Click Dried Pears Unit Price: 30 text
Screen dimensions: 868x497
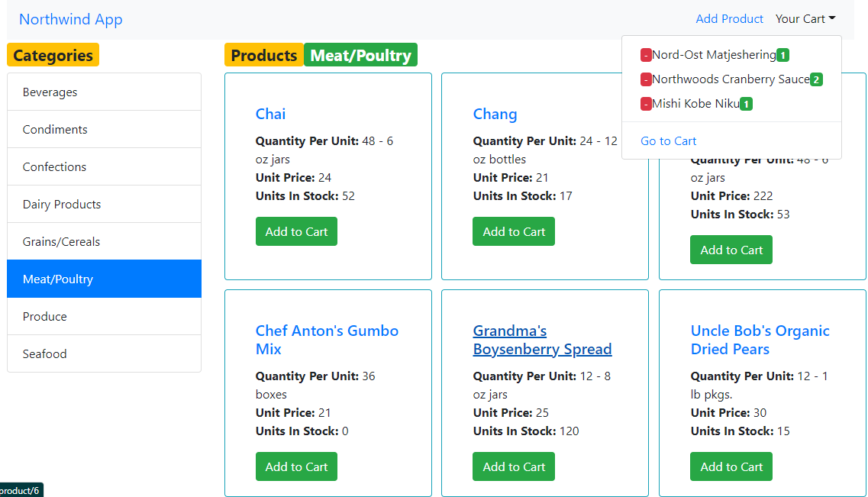pos(728,413)
